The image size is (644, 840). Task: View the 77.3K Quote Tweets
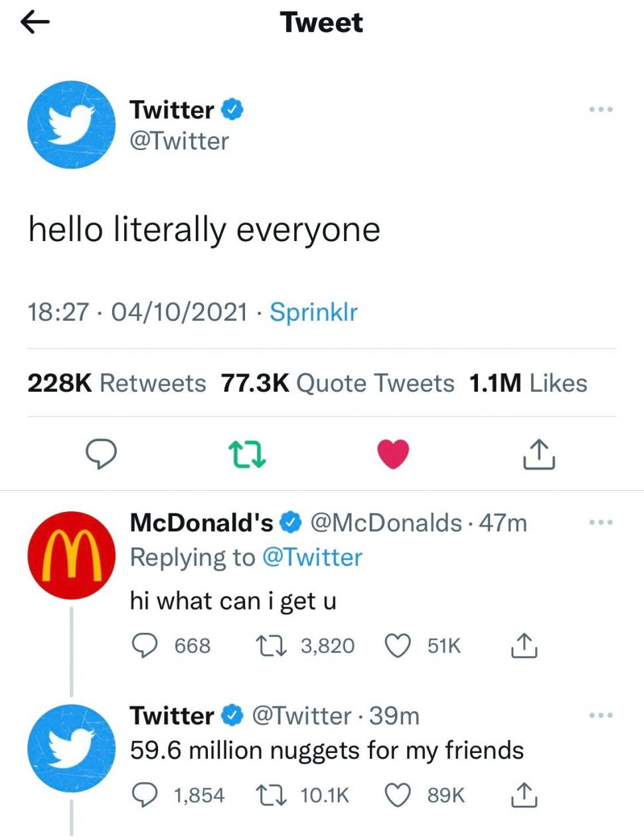[337, 383]
